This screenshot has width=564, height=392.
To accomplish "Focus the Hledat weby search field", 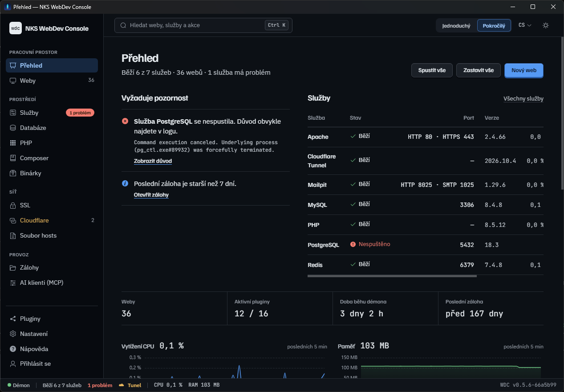I will point(203,25).
